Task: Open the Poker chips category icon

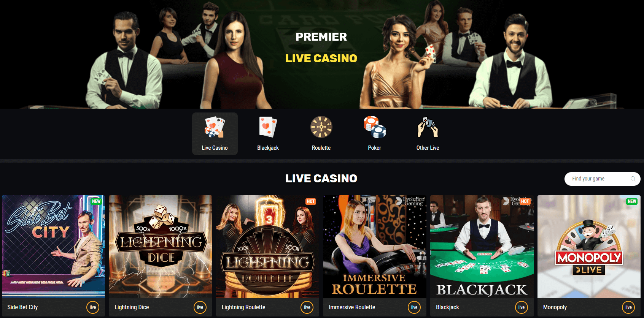Action: 375,127
